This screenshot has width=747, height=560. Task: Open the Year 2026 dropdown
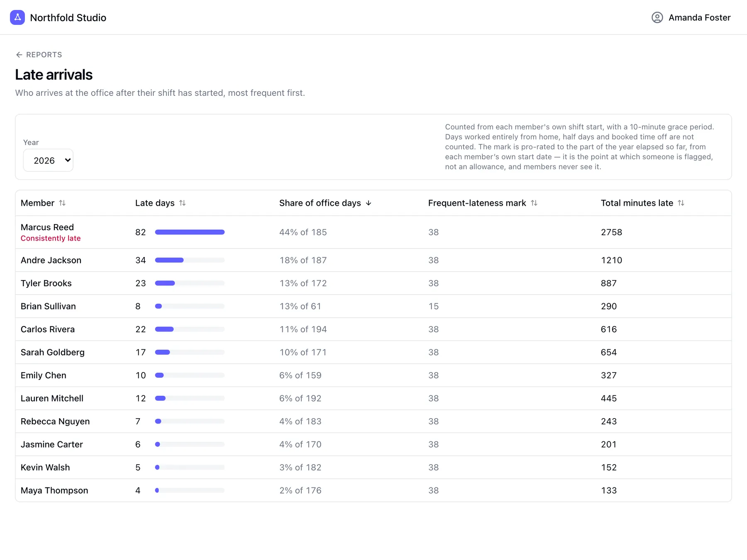point(48,160)
